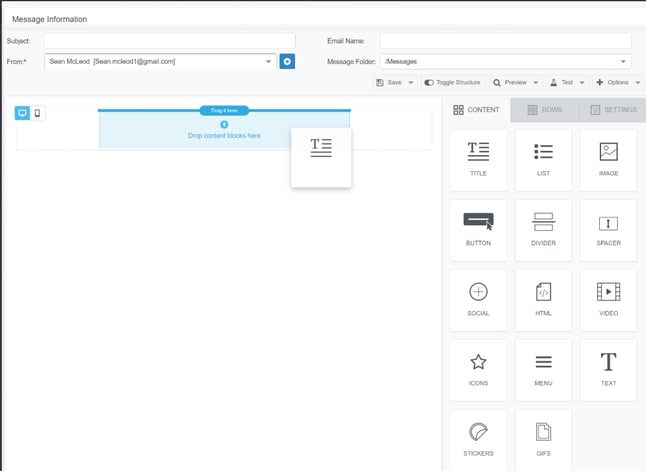Click into the Subject input field
The width and height of the screenshot is (646, 471).
pyautogui.click(x=169, y=41)
